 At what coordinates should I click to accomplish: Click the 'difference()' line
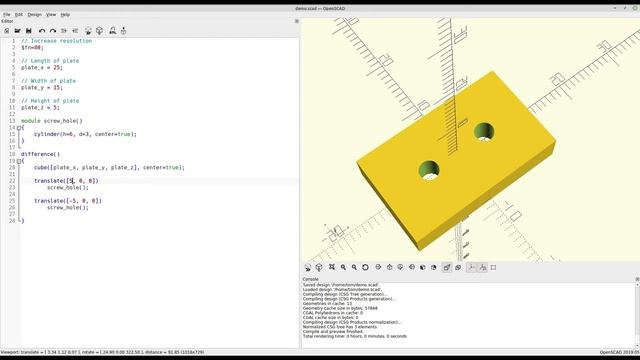tap(40, 154)
